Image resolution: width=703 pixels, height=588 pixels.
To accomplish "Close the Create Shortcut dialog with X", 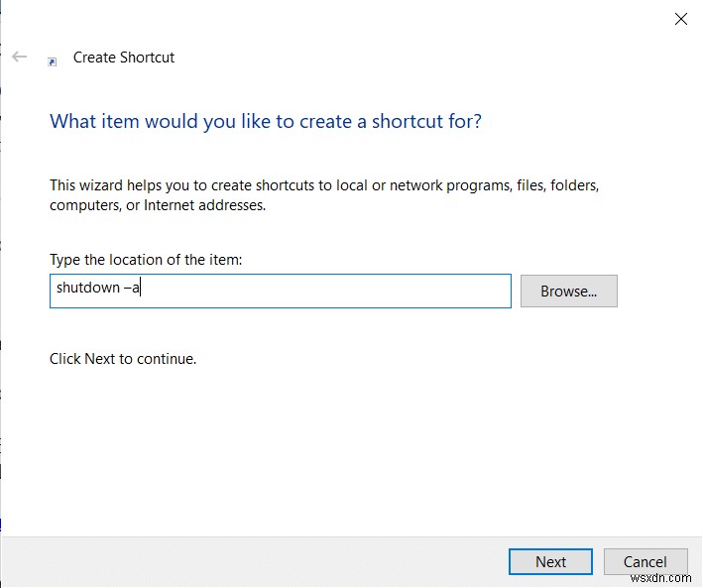I will [x=680, y=19].
